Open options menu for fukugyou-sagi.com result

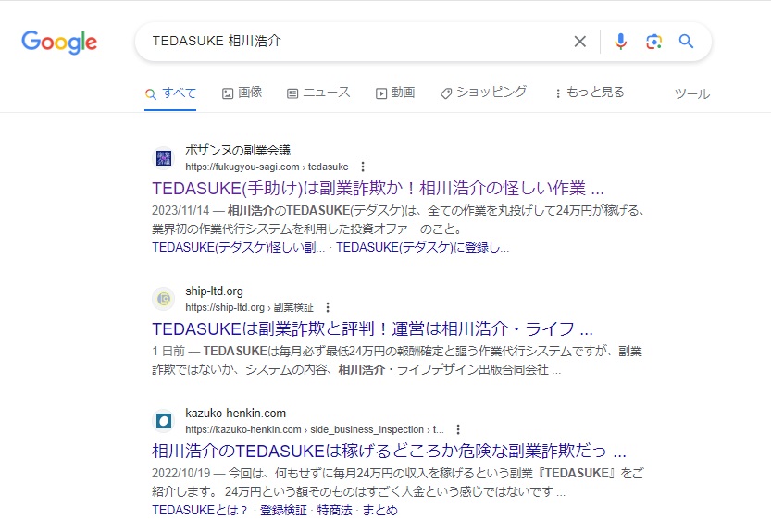click(x=363, y=167)
